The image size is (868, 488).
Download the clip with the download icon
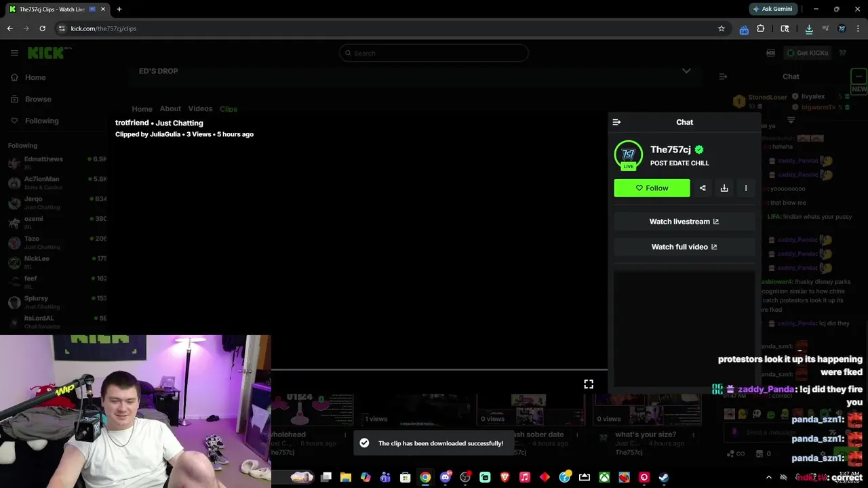pyautogui.click(x=724, y=188)
